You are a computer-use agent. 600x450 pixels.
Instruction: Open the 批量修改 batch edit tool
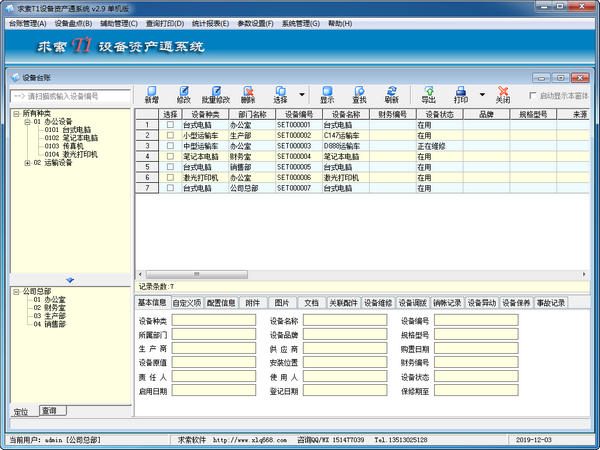click(x=216, y=95)
